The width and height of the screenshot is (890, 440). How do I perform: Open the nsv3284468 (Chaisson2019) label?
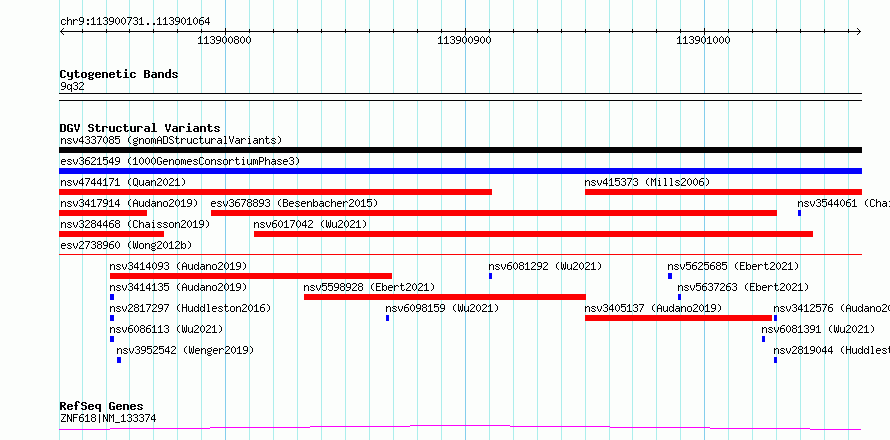pyautogui.click(x=135, y=224)
